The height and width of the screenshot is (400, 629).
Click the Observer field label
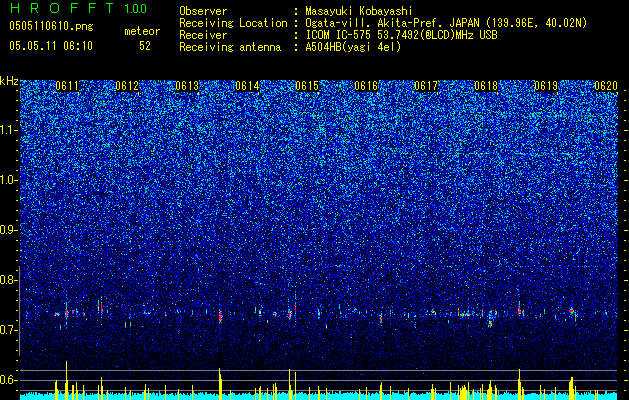pyautogui.click(x=203, y=11)
